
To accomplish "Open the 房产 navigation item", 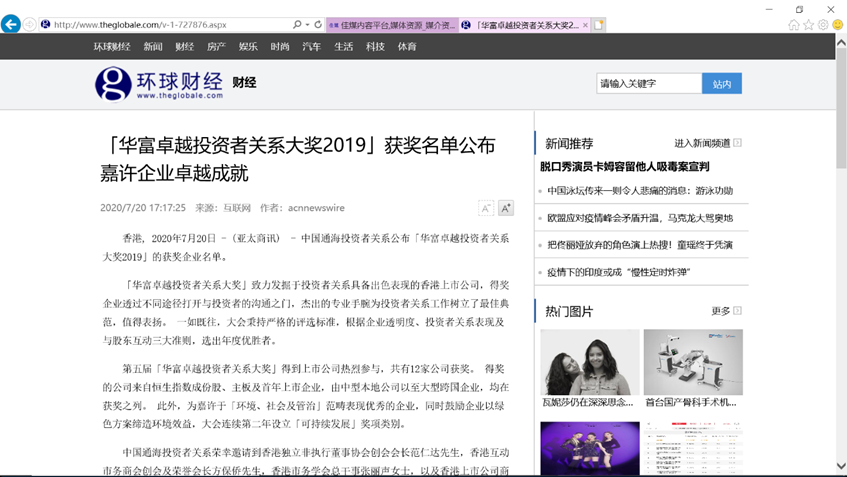I will point(216,46).
